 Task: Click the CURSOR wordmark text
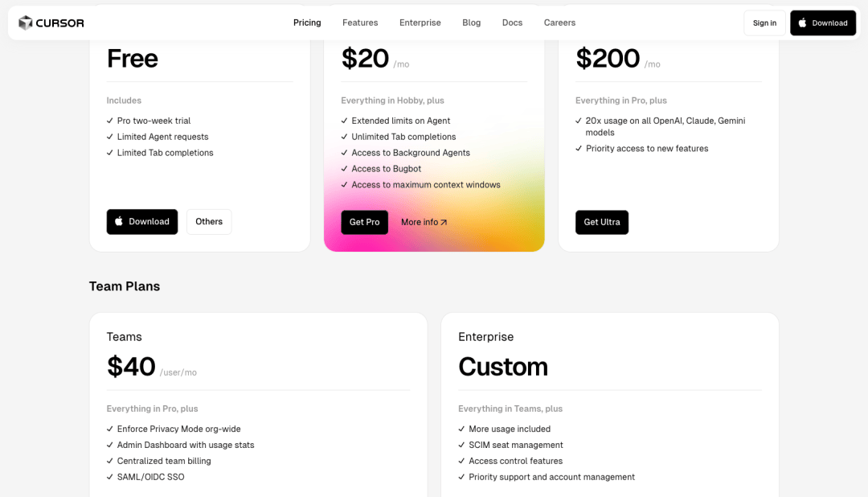60,23
